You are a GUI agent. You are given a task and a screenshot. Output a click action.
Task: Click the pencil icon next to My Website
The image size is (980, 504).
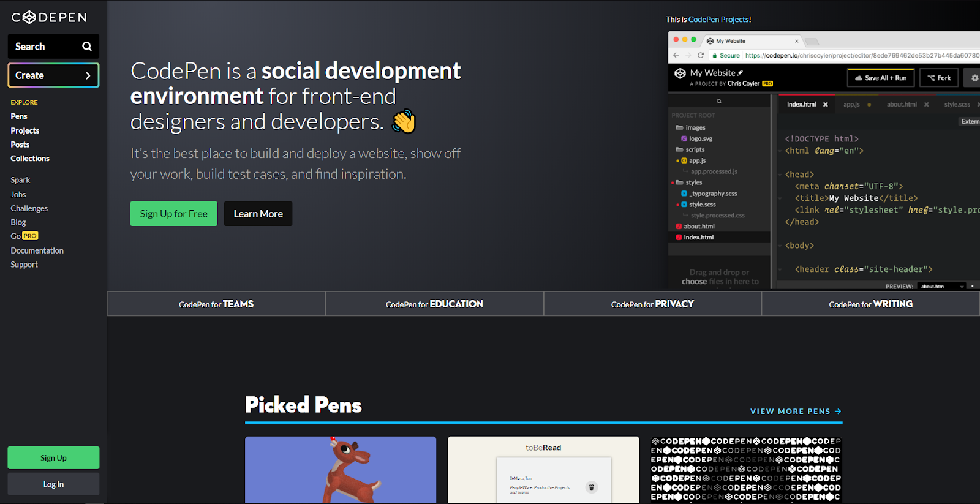click(x=741, y=73)
